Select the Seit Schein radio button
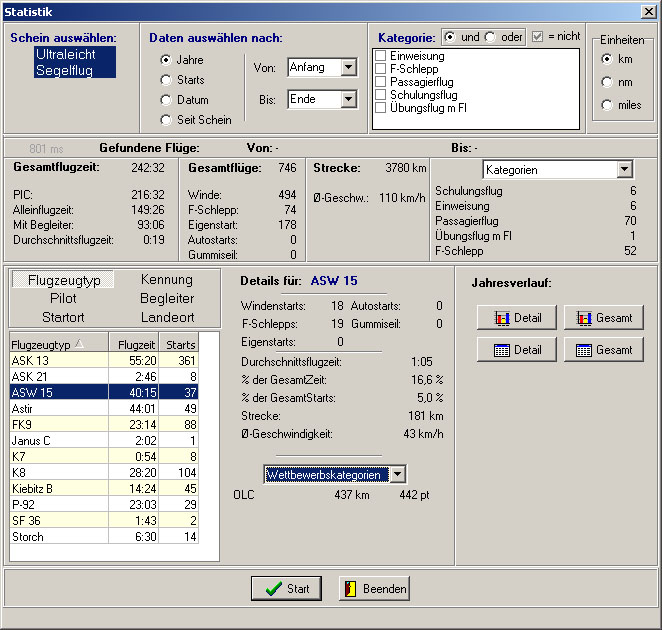Image resolution: width=662 pixels, height=630 pixels. pos(166,120)
